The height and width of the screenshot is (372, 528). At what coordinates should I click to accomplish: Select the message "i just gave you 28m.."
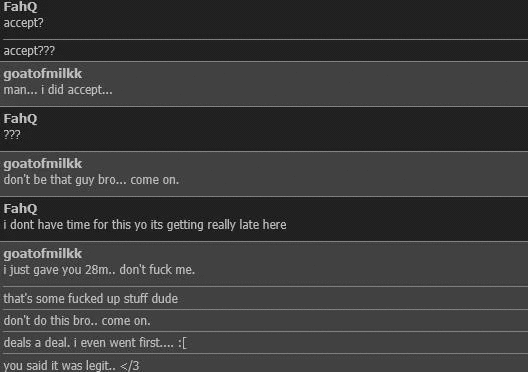click(99, 270)
